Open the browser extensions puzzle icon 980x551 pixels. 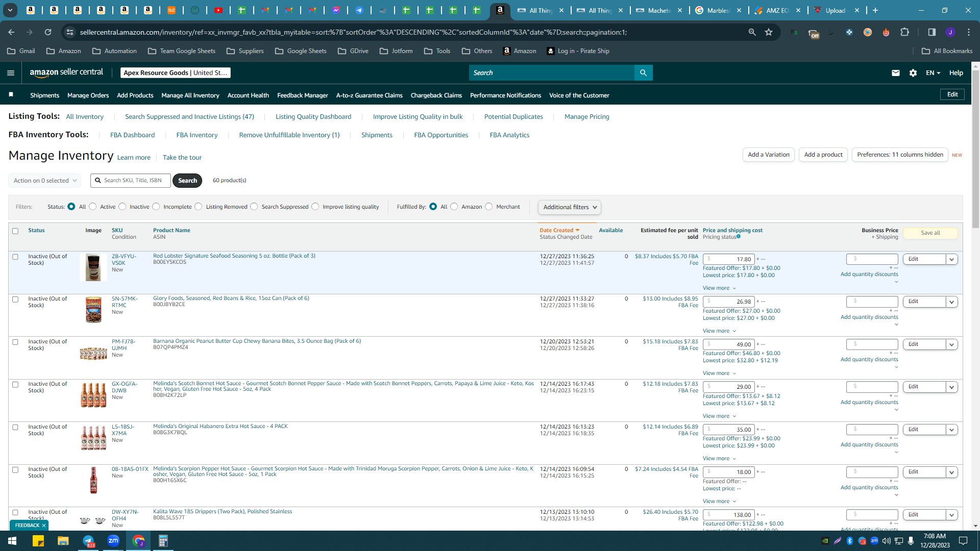(904, 32)
